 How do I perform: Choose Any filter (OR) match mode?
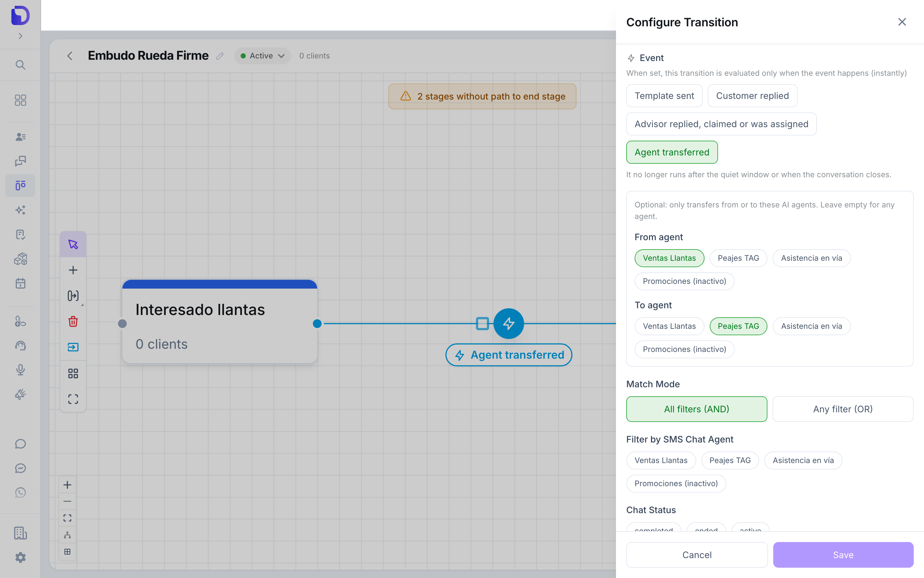843,409
